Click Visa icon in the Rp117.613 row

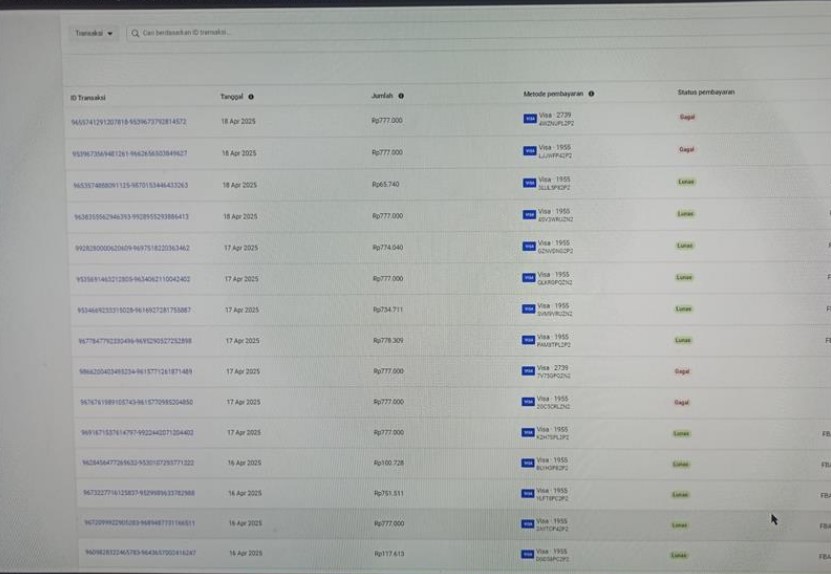click(x=528, y=554)
